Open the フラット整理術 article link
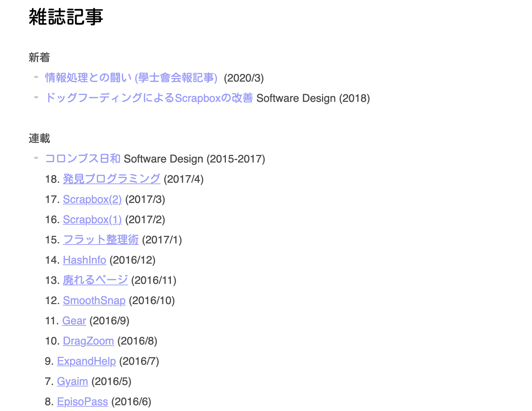 (x=101, y=239)
